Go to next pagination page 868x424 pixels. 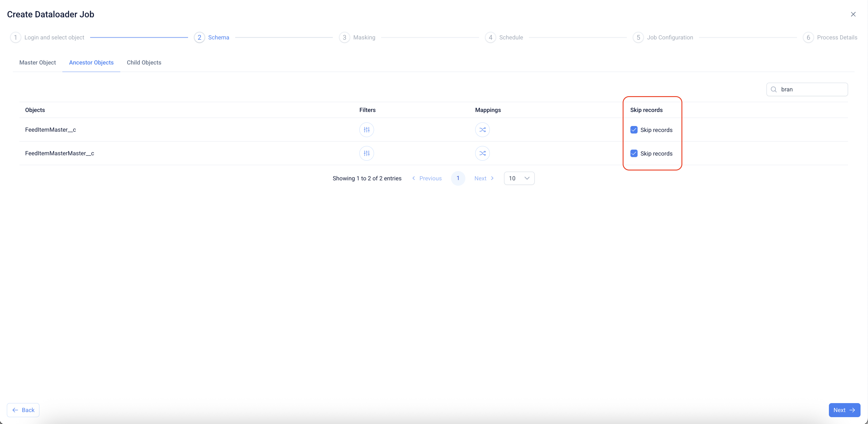tap(484, 178)
